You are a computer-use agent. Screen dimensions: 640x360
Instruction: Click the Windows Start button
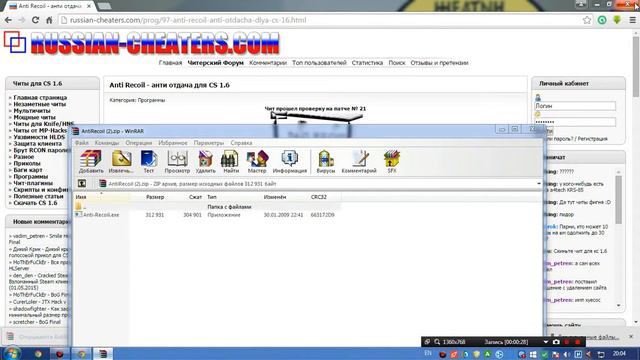pos(12,353)
